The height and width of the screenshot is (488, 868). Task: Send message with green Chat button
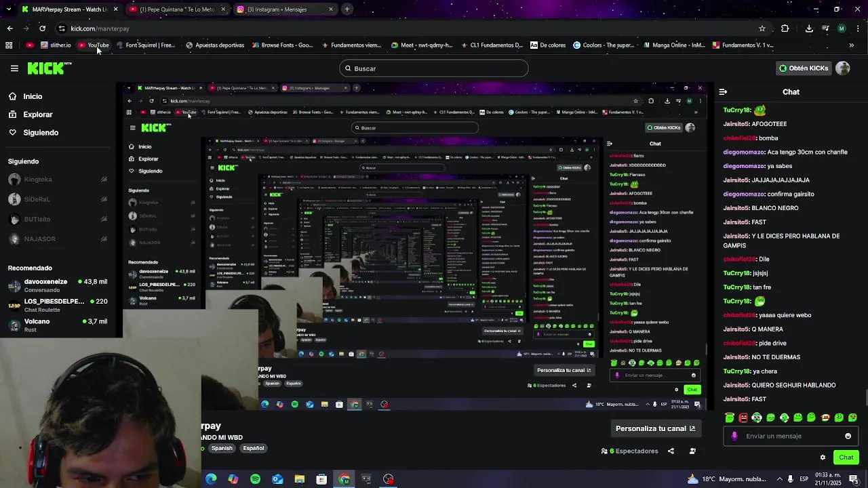coord(846,457)
